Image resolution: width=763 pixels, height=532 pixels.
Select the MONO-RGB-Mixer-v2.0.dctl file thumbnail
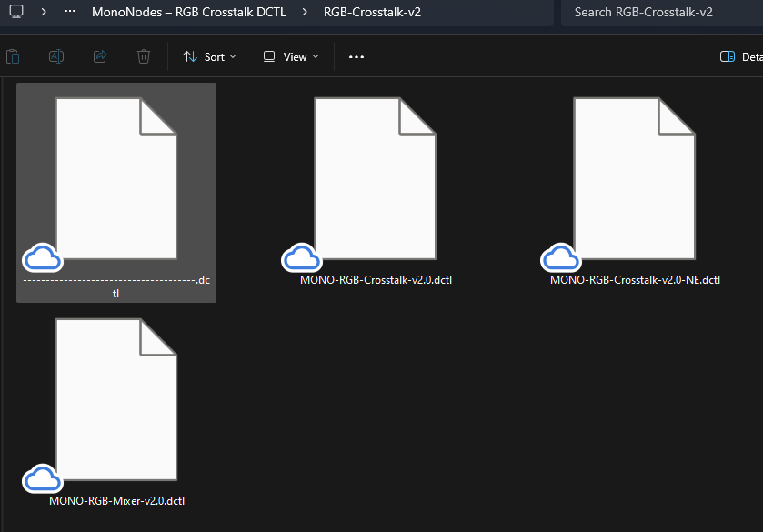116,400
